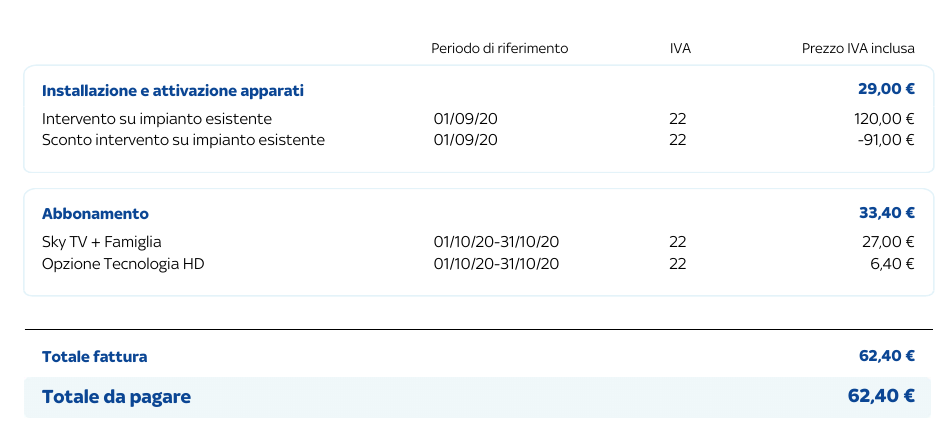Click the -91,00 € discount amount

(x=886, y=140)
